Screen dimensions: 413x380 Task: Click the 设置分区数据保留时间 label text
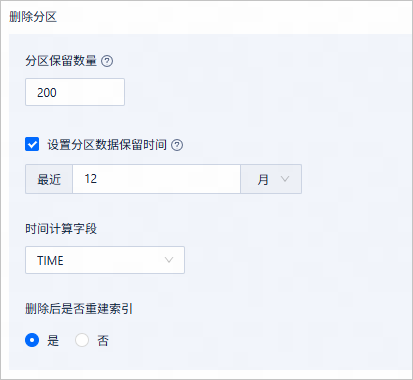[107, 145]
